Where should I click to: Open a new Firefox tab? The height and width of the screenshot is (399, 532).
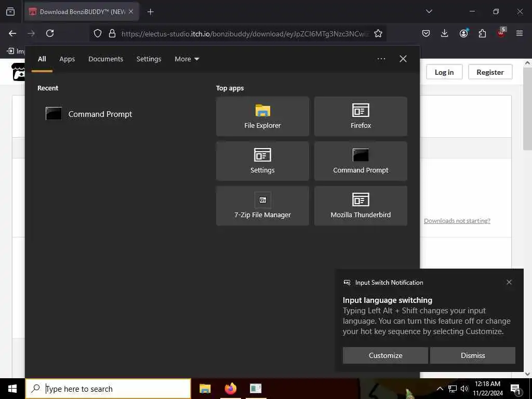pyautogui.click(x=150, y=12)
